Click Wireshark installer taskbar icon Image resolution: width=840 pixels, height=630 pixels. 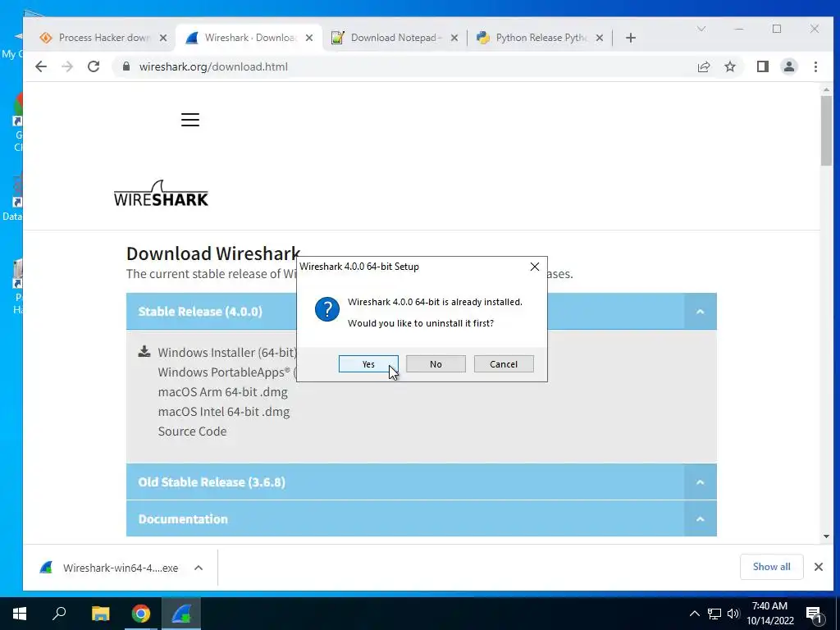[x=181, y=614]
